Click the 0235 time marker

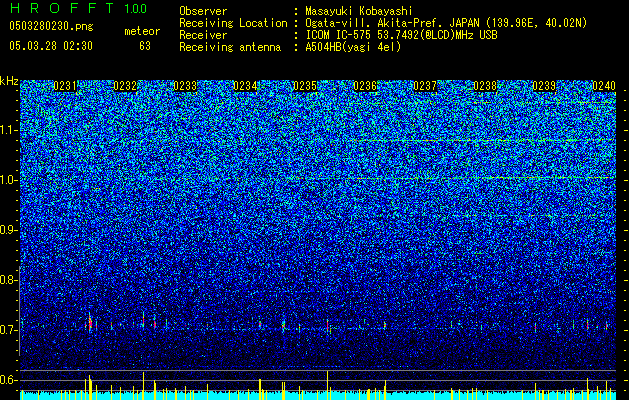click(x=305, y=86)
